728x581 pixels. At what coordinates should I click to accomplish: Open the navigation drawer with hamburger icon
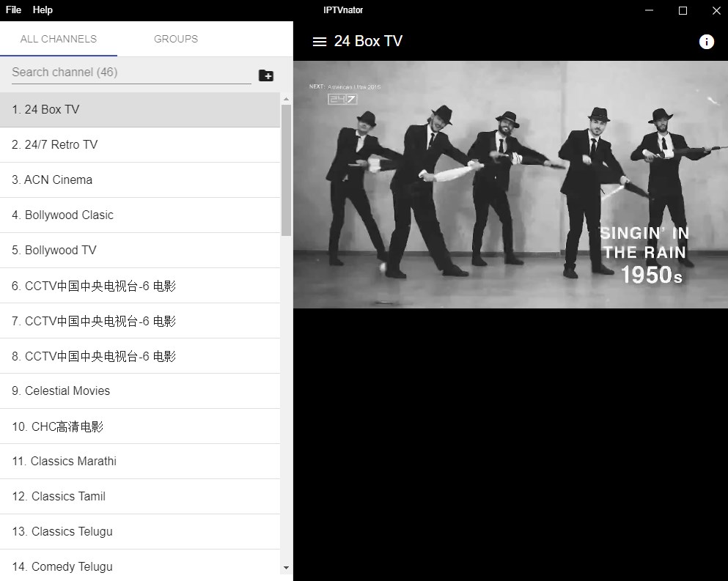(319, 42)
